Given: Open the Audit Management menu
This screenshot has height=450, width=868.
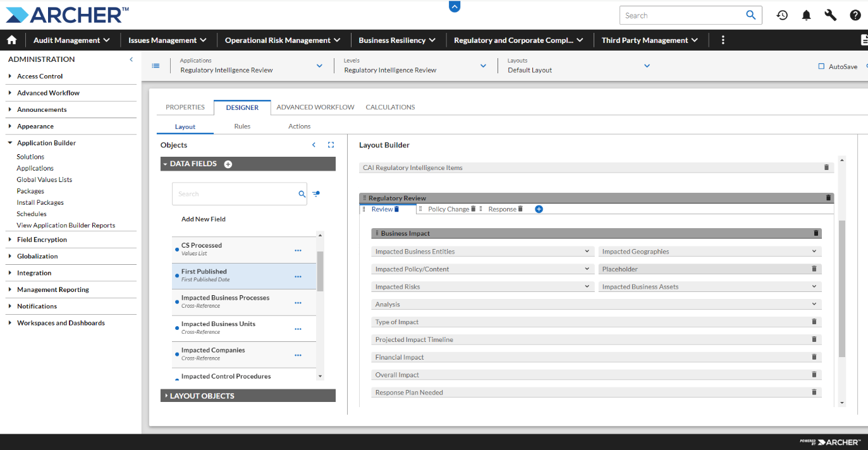Looking at the screenshot, I should pos(71,40).
